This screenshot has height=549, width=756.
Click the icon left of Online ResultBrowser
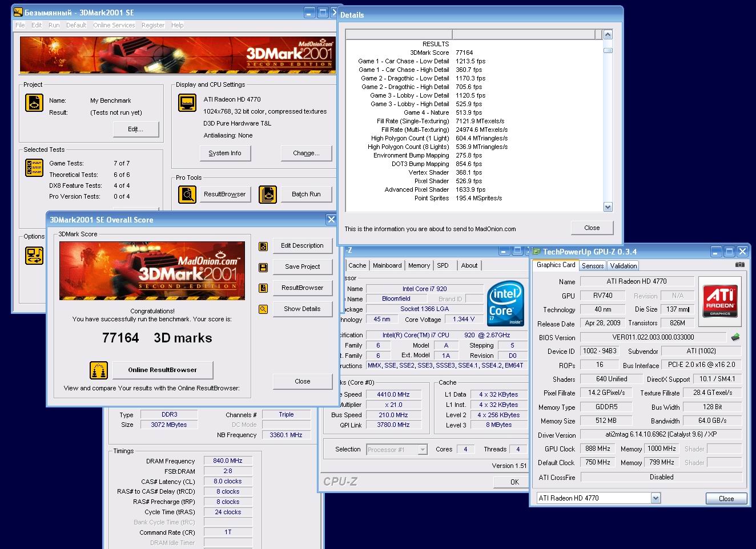point(99,370)
